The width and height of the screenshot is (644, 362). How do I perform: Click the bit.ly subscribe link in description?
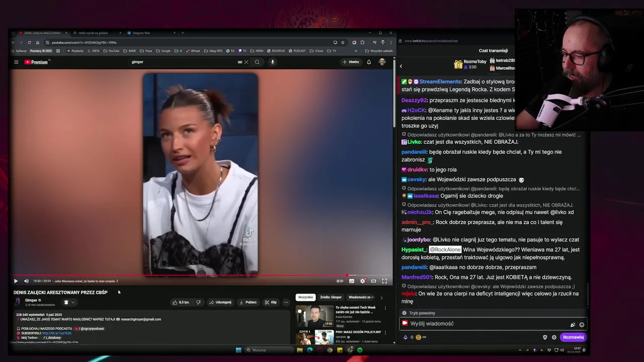tap(57, 333)
